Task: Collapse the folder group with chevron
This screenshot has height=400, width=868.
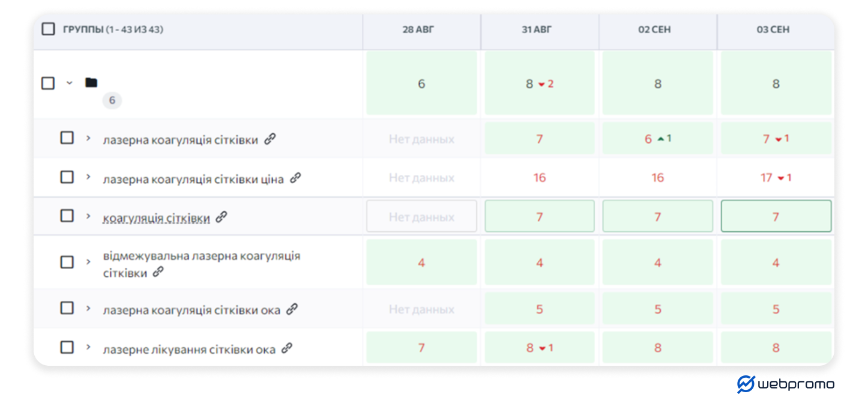Action: 69,83
